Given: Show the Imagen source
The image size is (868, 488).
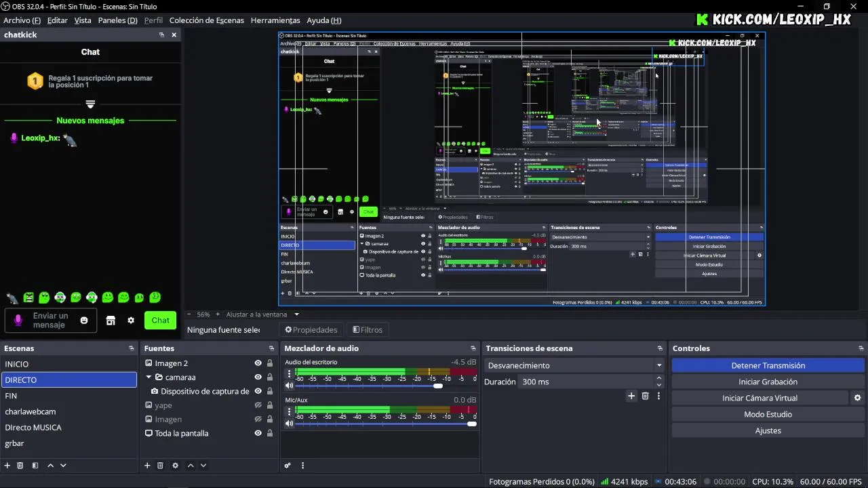Looking at the screenshot, I should coord(258,419).
